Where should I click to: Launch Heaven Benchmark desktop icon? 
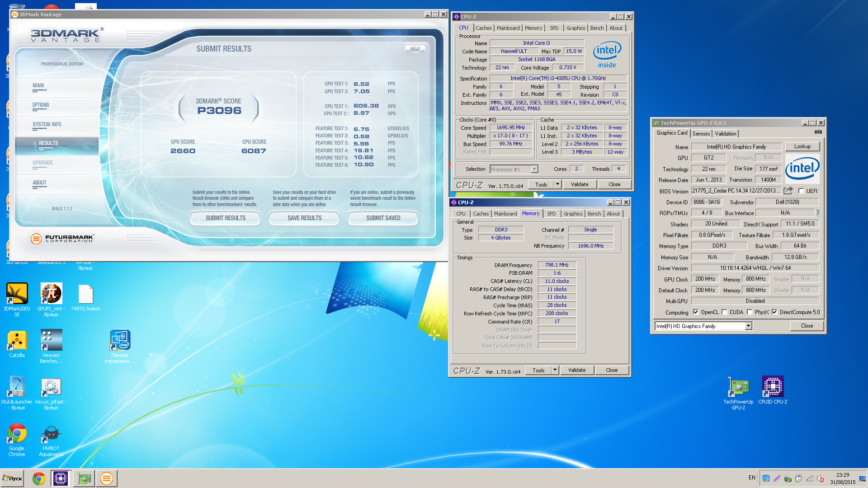tap(51, 347)
